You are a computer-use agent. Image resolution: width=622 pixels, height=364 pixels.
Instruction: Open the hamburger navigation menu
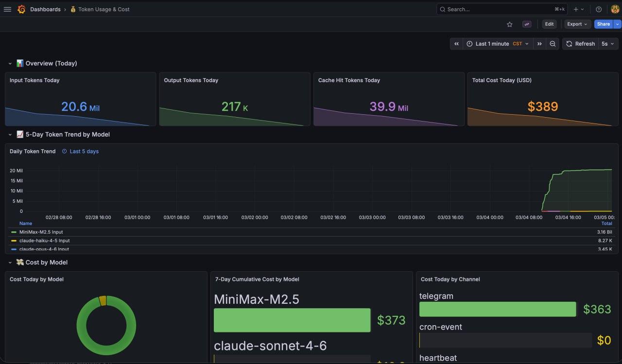tap(7, 9)
